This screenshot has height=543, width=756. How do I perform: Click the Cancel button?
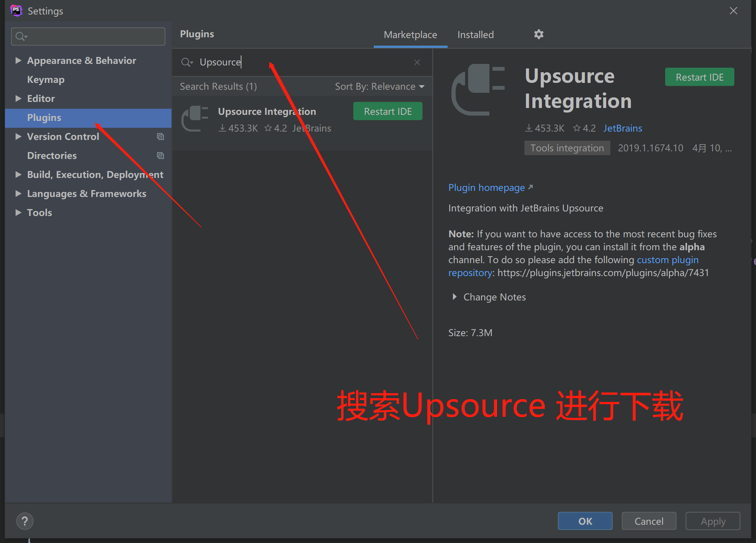click(649, 521)
